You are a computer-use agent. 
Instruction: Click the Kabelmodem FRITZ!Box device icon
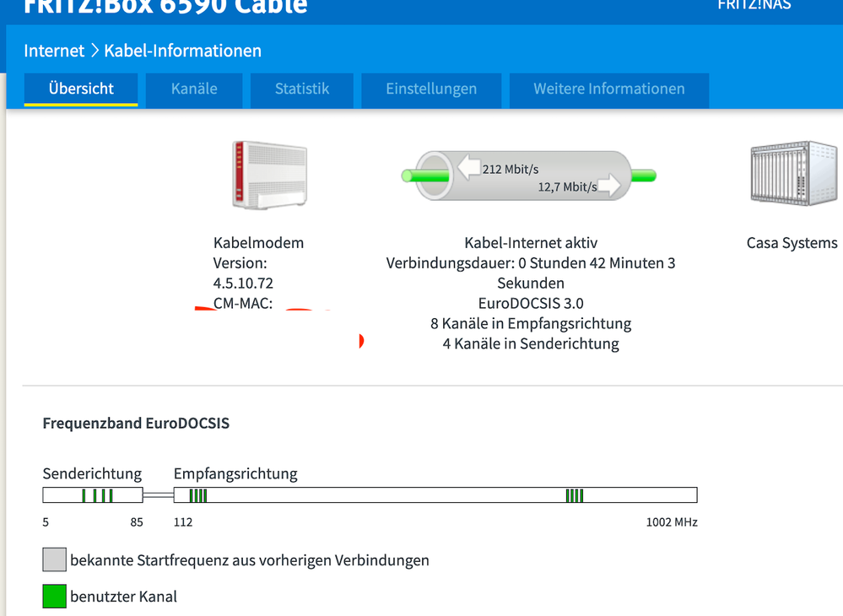(x=269, y=175)
